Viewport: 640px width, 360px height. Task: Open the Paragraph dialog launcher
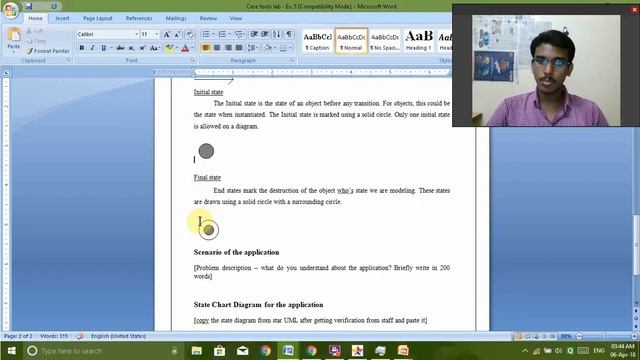pyautogui.click(x=292, y=60)
